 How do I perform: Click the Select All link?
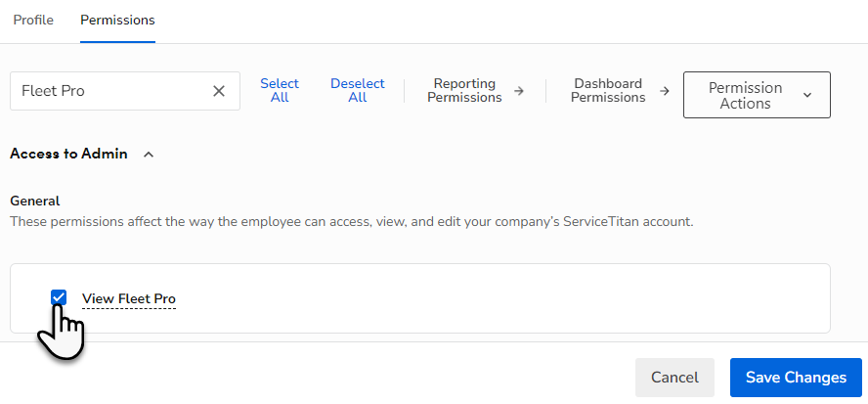point(280,90)
